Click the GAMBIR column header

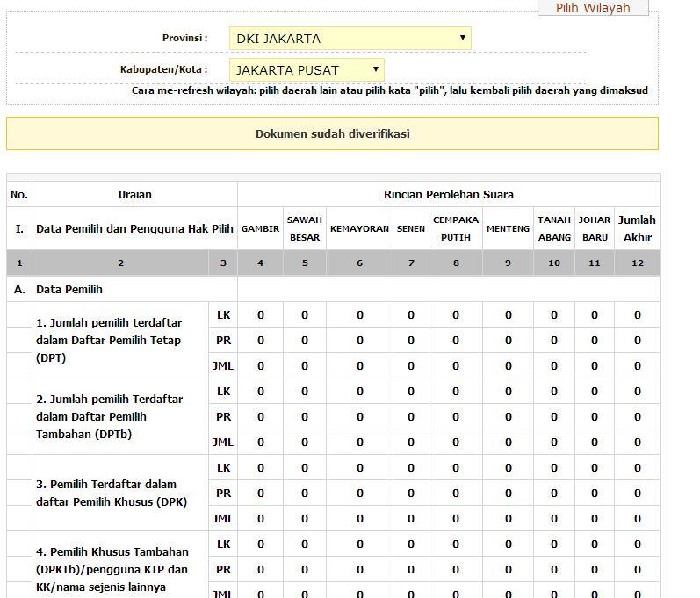point(260,228)
